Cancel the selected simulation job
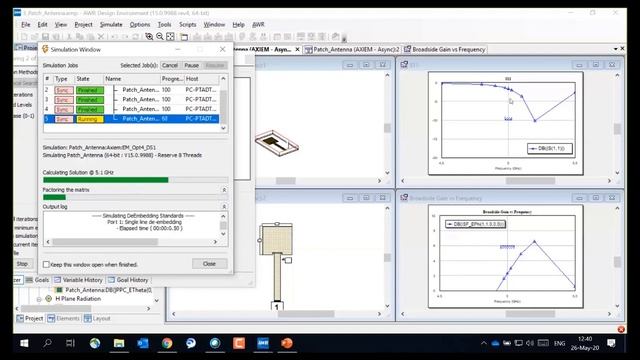This screenshot has width=640, height=360. click(170, 65)
